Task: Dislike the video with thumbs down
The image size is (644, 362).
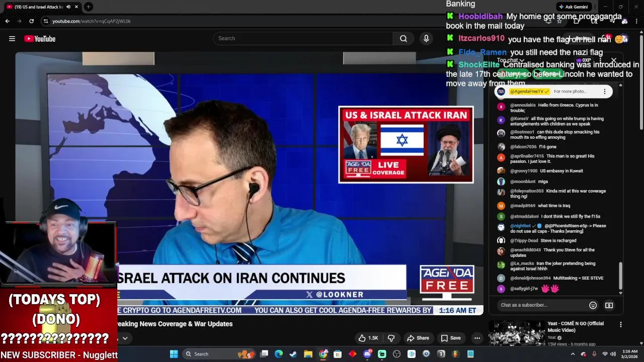Action: pos(391,338)
